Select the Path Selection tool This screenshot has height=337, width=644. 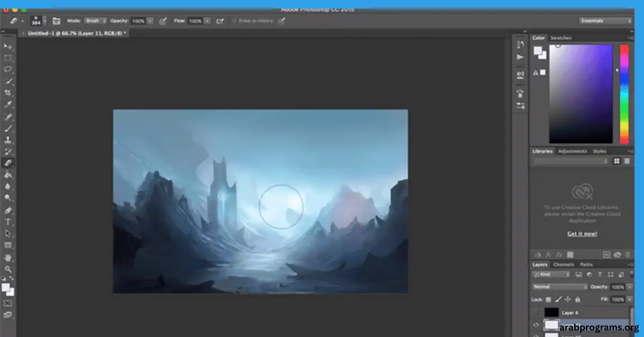point(8,233)
